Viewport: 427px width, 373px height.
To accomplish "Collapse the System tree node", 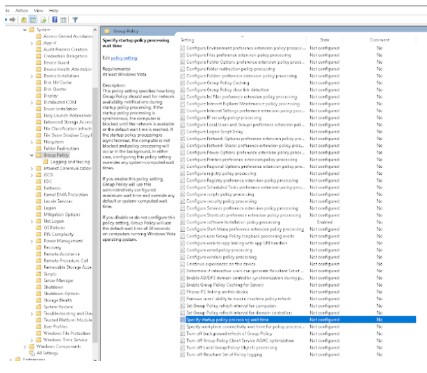I will (x=25, y=30).
